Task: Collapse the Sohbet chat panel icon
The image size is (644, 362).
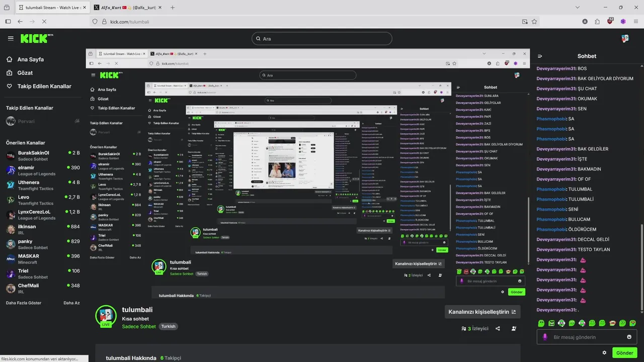Action: [540, 56]
